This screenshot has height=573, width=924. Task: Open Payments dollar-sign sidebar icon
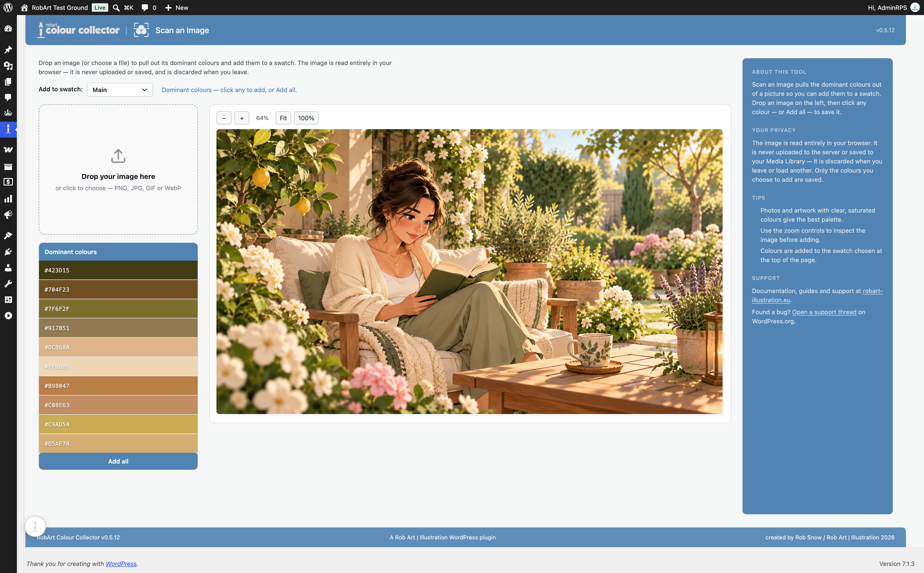pos(8,182)
